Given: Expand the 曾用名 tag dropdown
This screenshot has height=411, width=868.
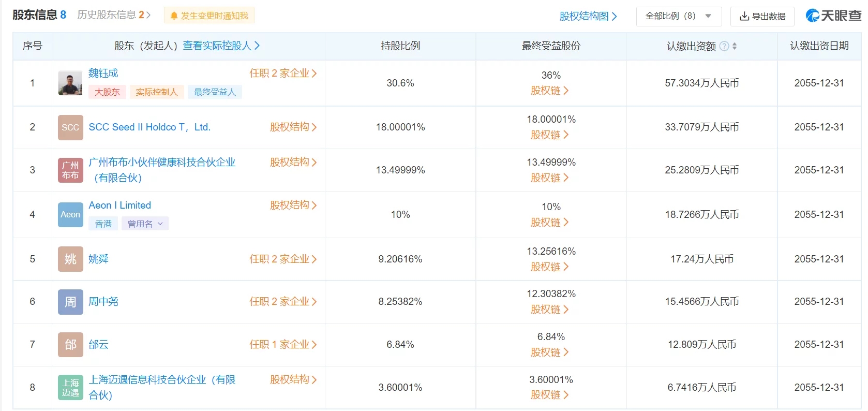Looking at the screenshot, I should (145, 224).
